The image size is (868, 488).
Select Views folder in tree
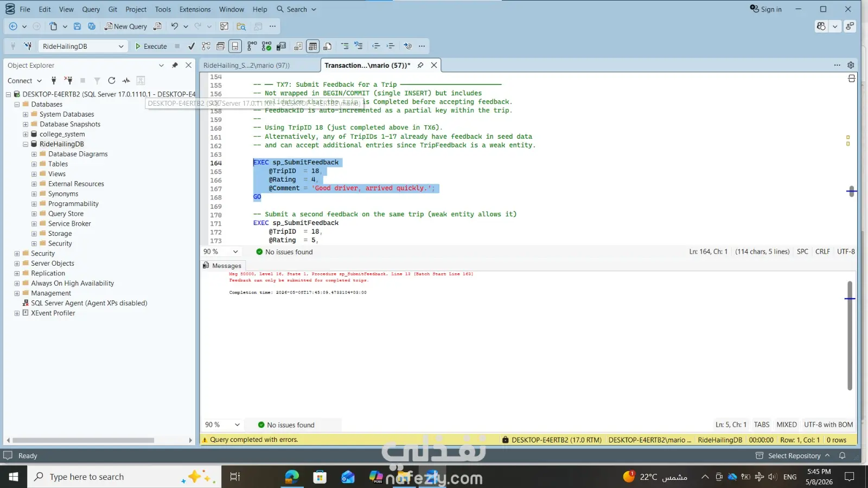56,174
